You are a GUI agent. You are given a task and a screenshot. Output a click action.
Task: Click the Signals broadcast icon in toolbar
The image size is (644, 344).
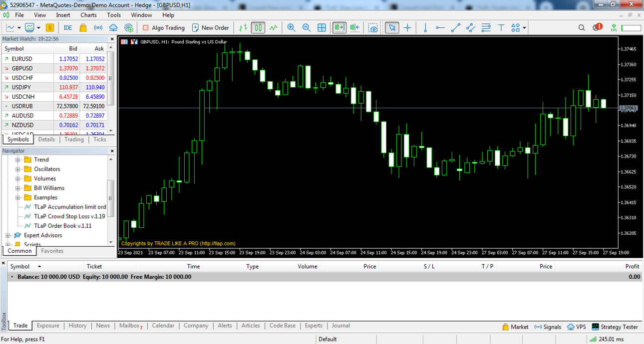tap(98, 28)
